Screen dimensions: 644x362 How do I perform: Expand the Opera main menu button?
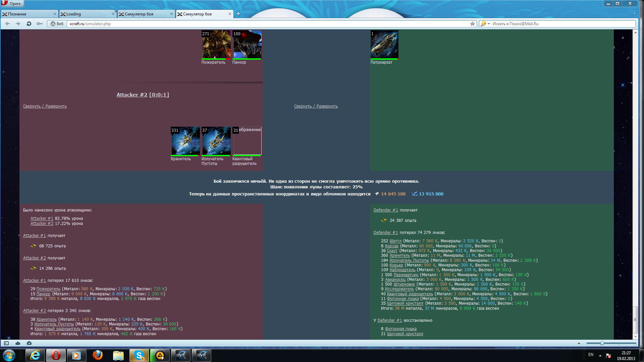12,4
